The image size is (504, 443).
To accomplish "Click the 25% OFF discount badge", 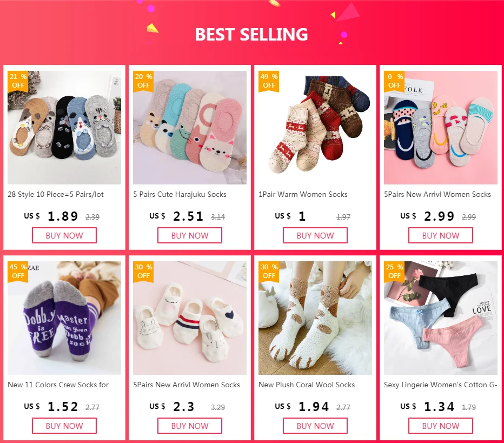I will (394, 272).
